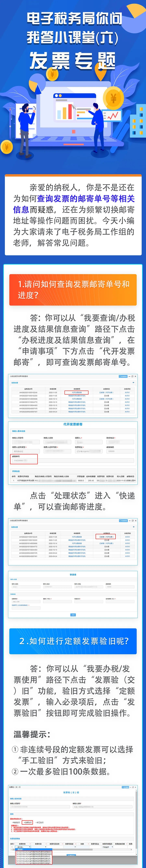This screenshot has height=868, width=146.
Task: Select the 税控验旧 radio option
Action: tap(15, 822)
